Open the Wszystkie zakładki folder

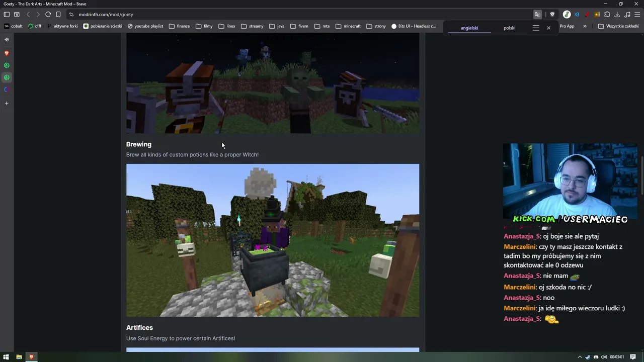click(x=618, y=26)
